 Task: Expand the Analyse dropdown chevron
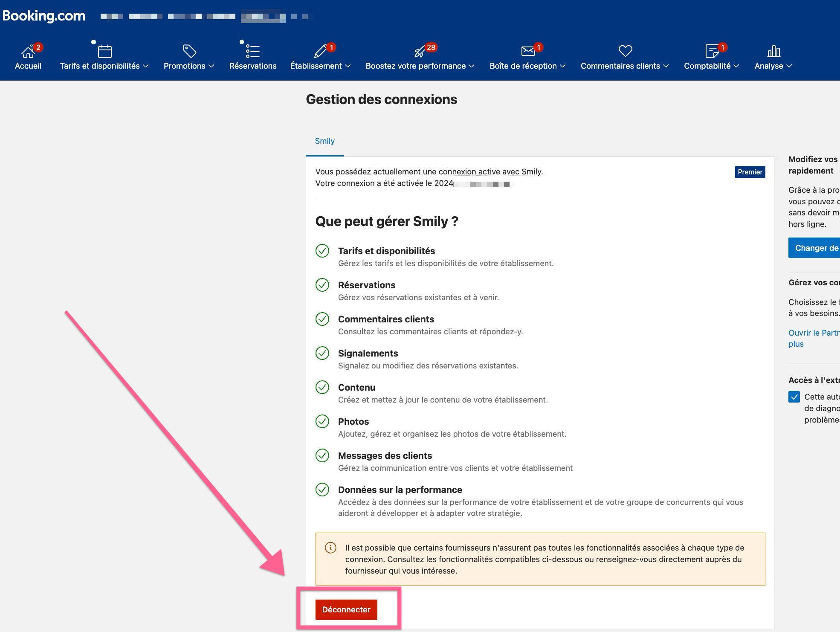click(x=789, y=66)
